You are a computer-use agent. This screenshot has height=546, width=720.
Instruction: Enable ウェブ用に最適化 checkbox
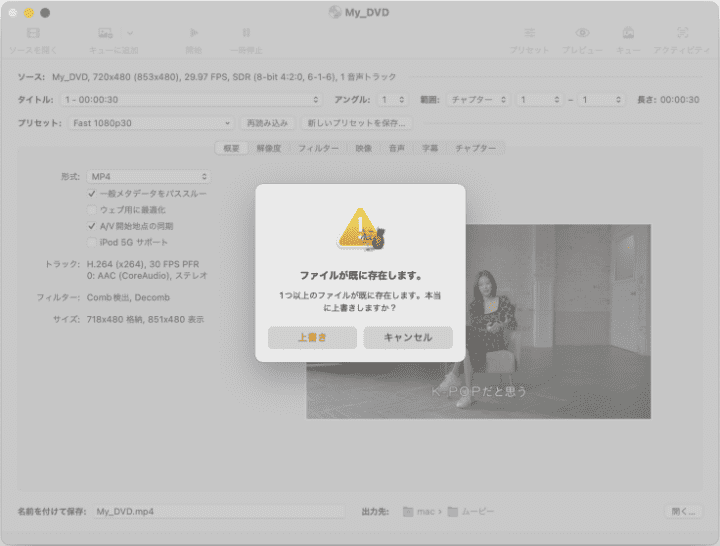(92, 210)
